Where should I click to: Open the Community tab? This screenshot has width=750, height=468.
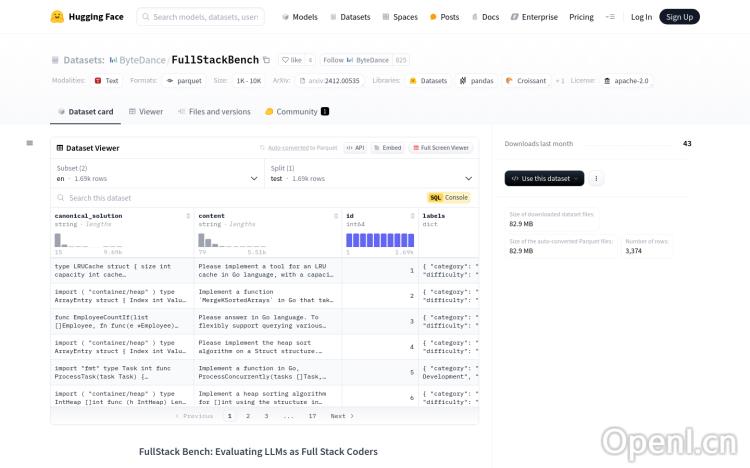(296, 112)
